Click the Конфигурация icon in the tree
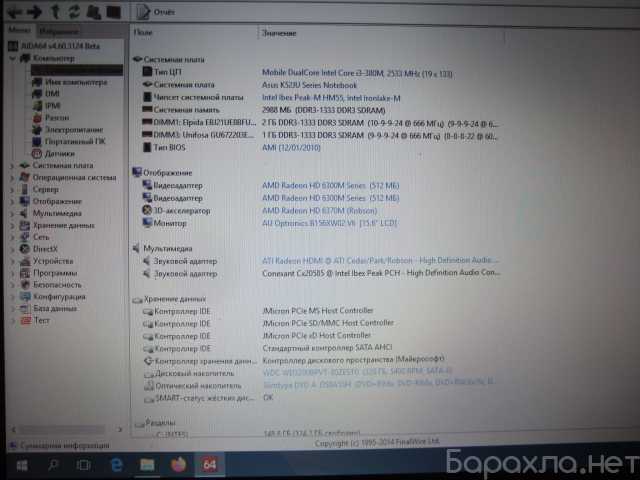Image resolution: width=640 pixels, height=480 pixels. pos(25,297)
